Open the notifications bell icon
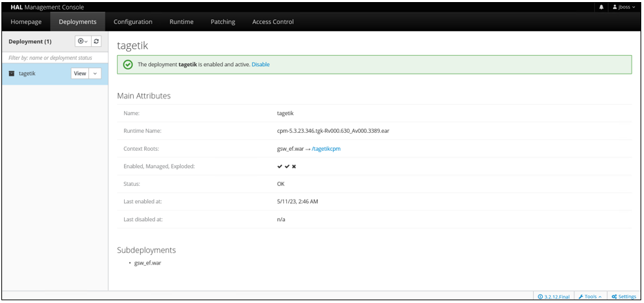This screenshot has height=303, width=644. click(601, 7)
